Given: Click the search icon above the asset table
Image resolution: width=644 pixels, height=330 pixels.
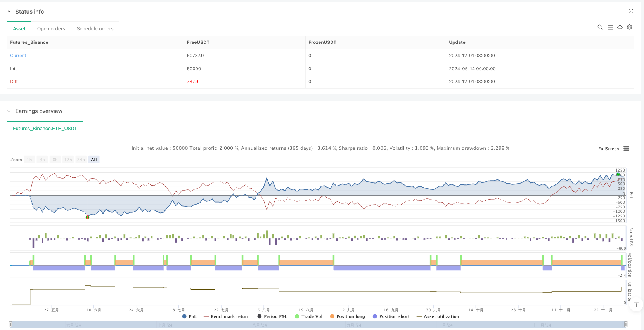Looking at the screenshot, I should tap(600, 27).
